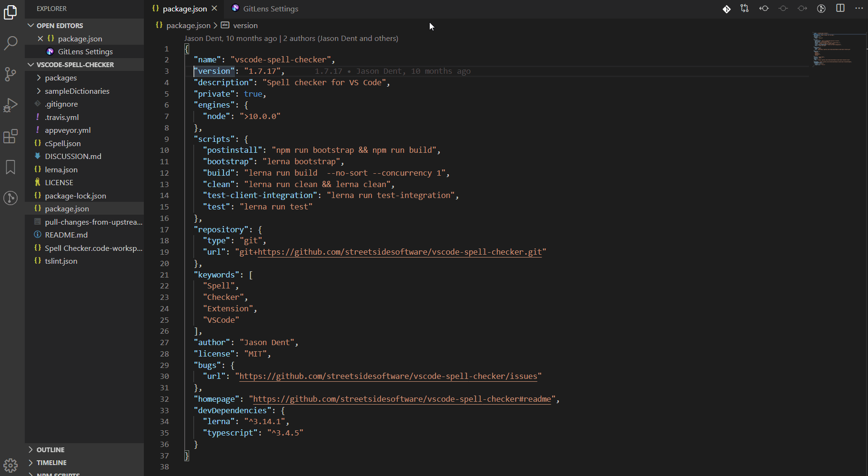The image size is (868, 476).
Task: Follow the bugs issues URL link
Action: (388, 376)
